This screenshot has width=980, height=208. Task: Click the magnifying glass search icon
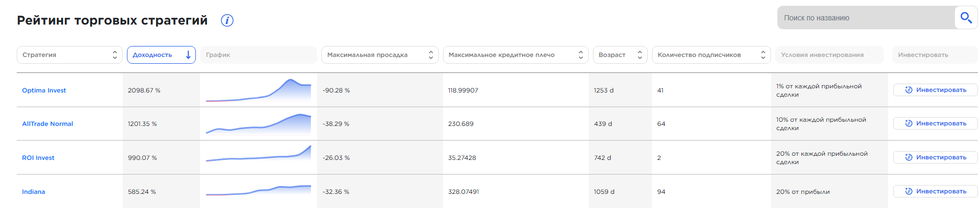tap(966, 18)
